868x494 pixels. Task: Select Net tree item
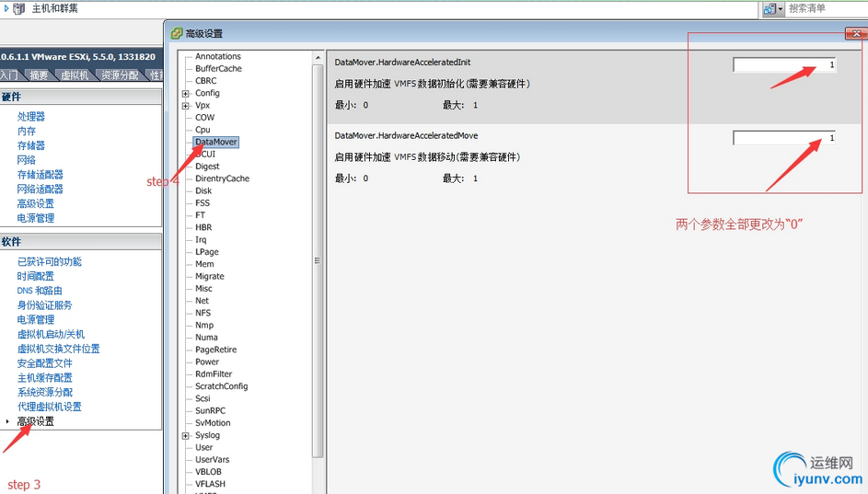[x=202, y=301]
